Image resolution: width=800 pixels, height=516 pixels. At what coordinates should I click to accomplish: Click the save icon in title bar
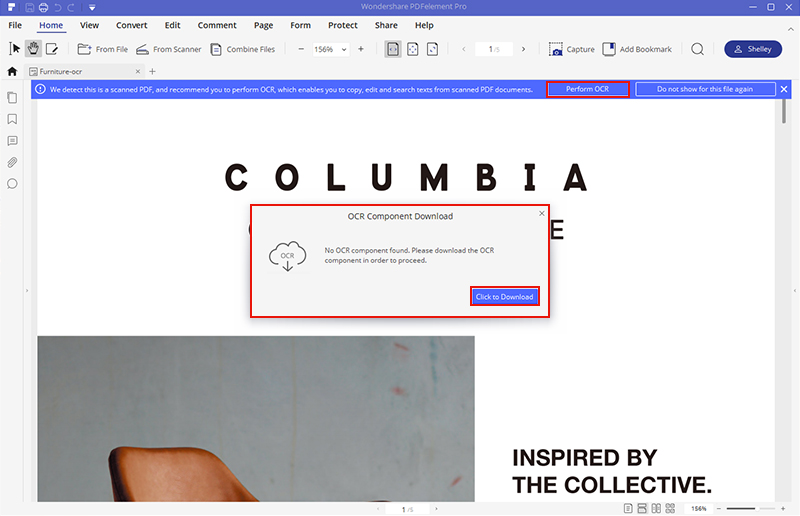pos(30,7)
